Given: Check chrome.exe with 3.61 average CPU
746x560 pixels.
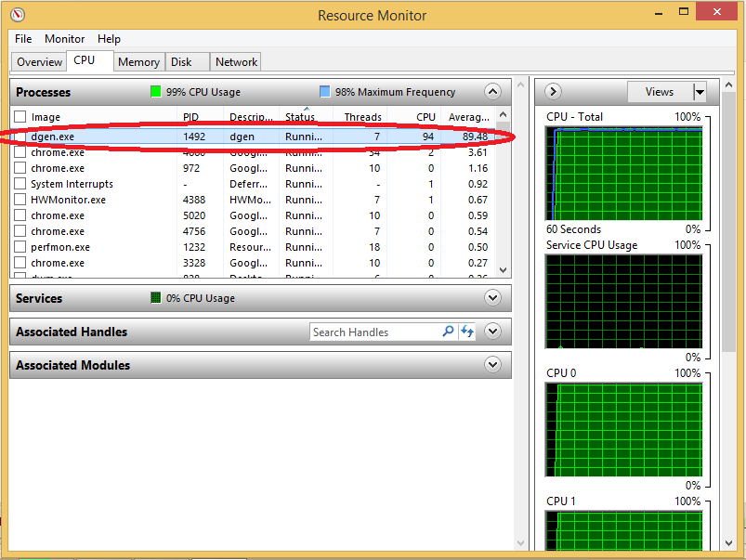Looking at the screenshot, I should 20,152.
